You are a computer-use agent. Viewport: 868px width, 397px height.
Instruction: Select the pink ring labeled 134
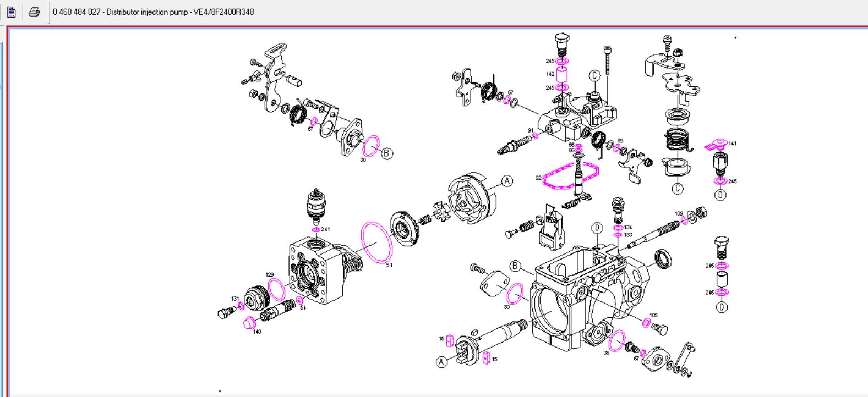(x=618, y=228)
